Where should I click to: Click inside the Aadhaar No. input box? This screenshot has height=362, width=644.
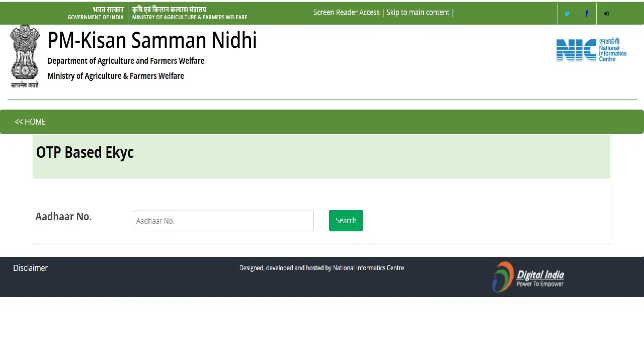point(223,221)
